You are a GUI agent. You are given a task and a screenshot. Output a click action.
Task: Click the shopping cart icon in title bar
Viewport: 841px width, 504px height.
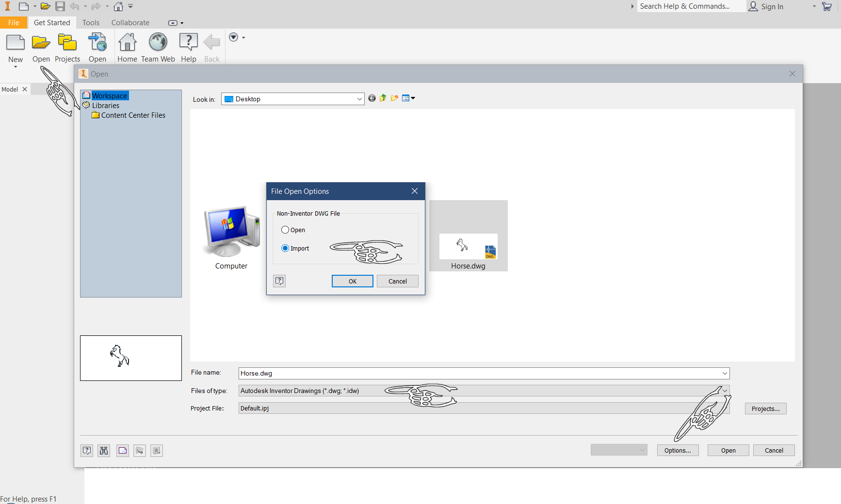(x=827, y=6)
